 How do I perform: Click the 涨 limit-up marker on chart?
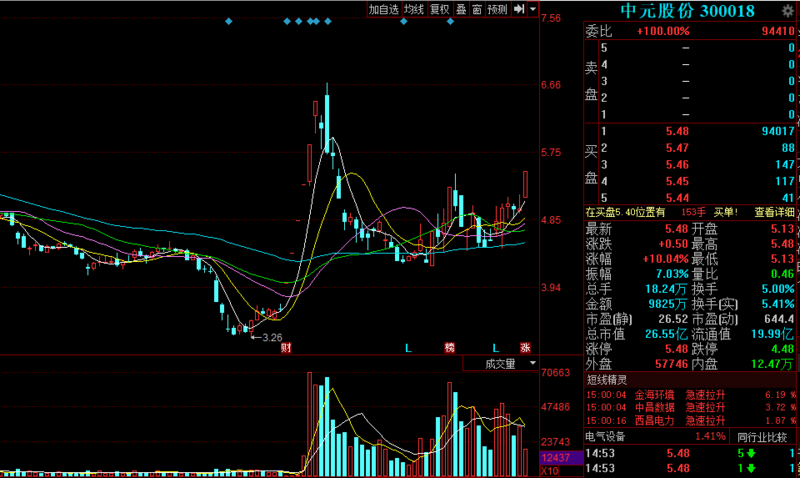[x=525, y=348]
